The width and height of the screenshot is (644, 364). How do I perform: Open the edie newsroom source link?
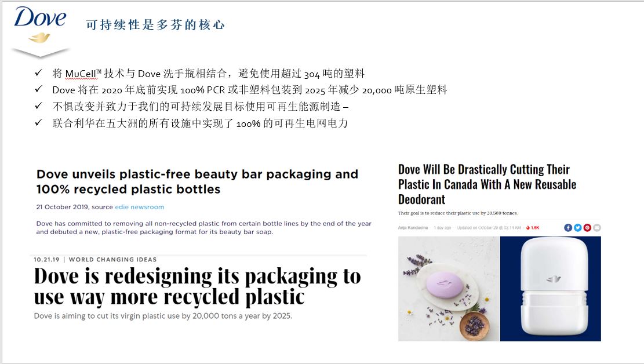(139, 207)
